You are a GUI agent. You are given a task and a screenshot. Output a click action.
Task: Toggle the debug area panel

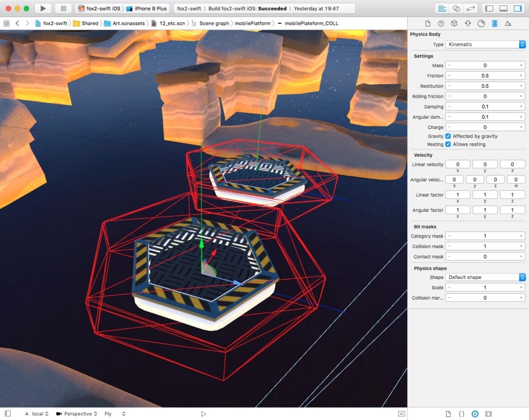(503, 8)
